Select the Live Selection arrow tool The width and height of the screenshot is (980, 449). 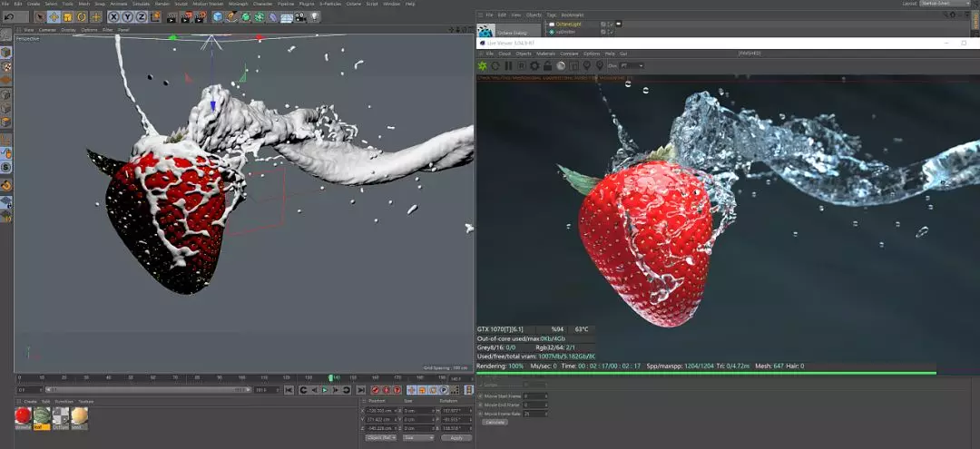point(40,17)
